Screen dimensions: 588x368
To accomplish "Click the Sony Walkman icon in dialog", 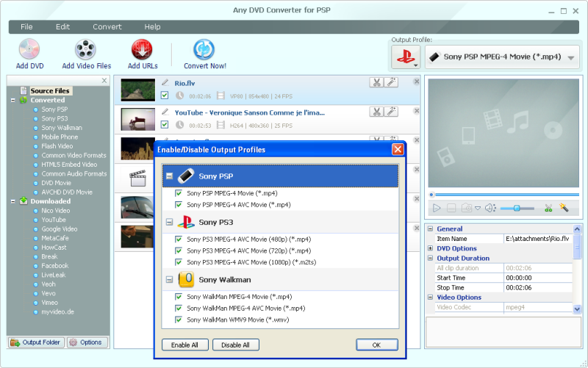I will [186, 279].
